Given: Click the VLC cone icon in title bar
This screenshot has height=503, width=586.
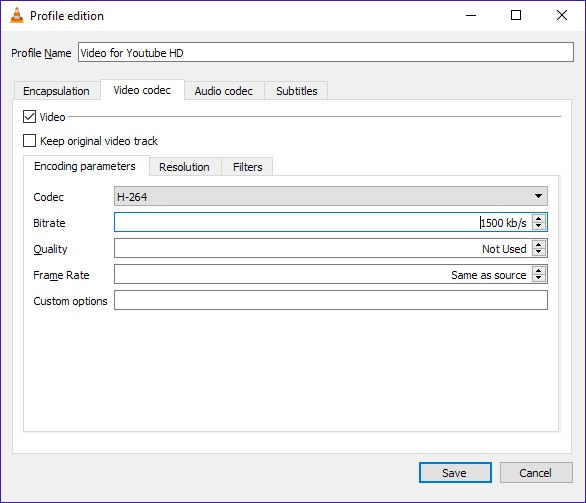Looking at the screenshot, I should click(x=16, y=15).
